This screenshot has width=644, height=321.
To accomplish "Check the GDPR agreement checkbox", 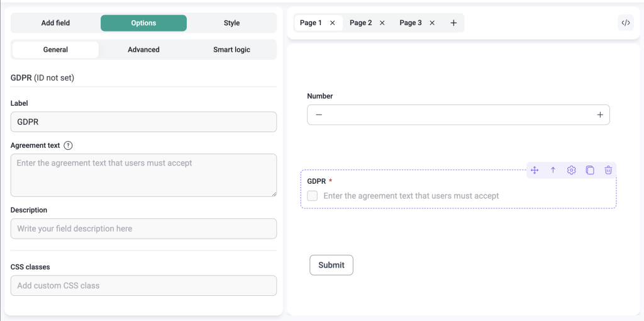I will pyautogui.click(x=313, y=196).
